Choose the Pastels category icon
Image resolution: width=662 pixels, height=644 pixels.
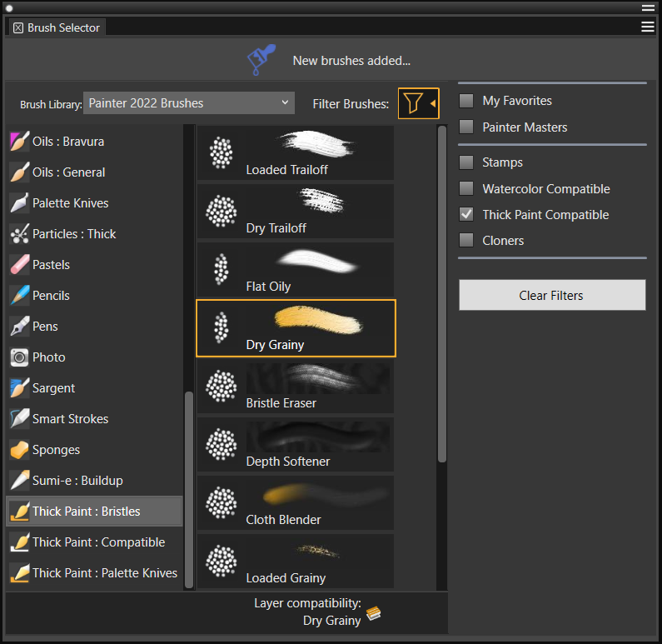(19, 265)
